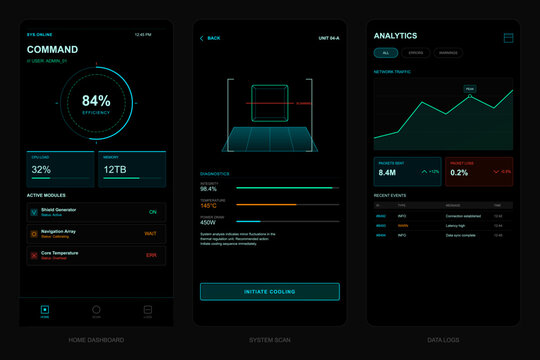
Task: Click the Integrity progress bar
Action: click(288, 188)
